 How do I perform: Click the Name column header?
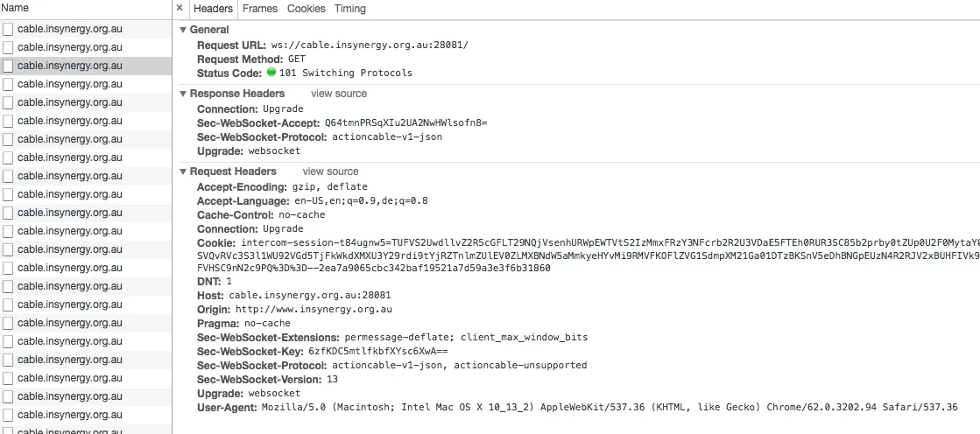(x=15, y=8)
